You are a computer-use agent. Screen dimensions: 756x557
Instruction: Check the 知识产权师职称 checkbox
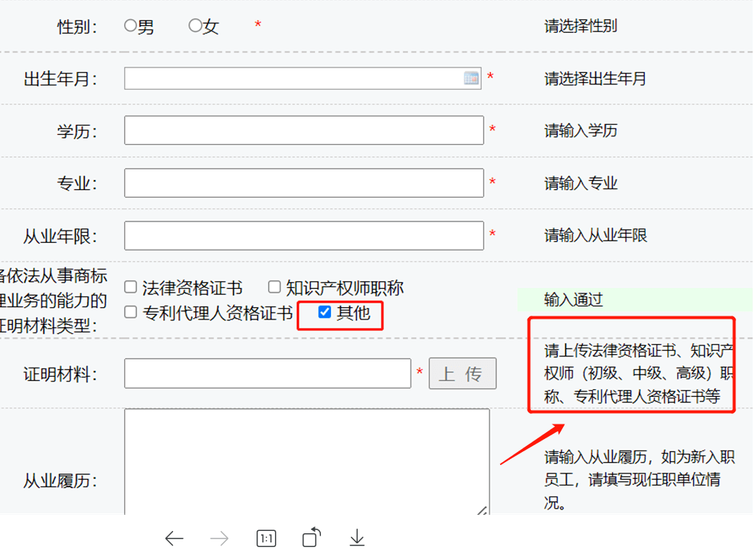pos(273,287)
